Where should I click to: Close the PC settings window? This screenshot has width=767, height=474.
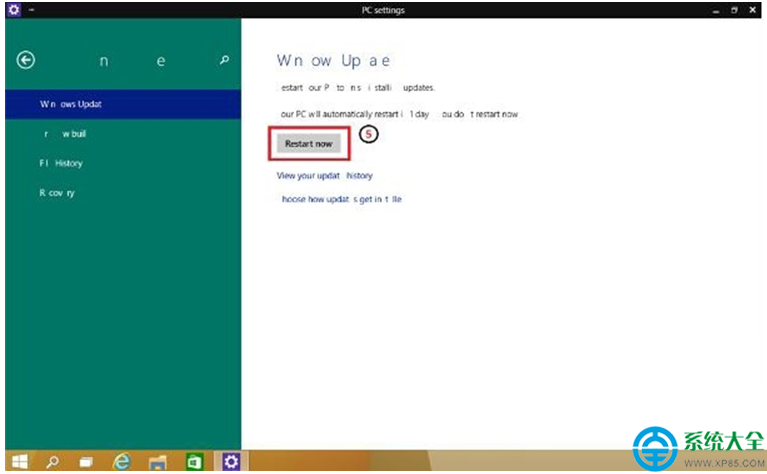pos(753,10)
